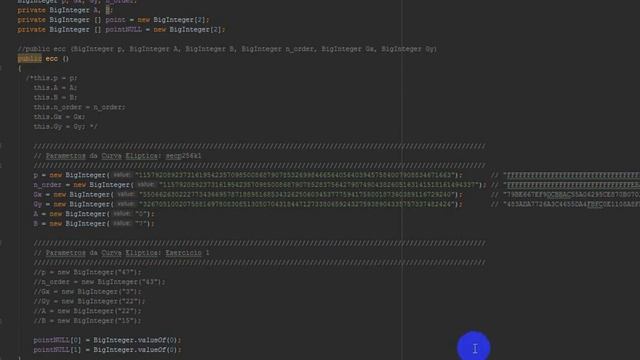Click the 'B = new BigInteger("7")' line
This screenshot has height=360, width=640.
point(94,224)
